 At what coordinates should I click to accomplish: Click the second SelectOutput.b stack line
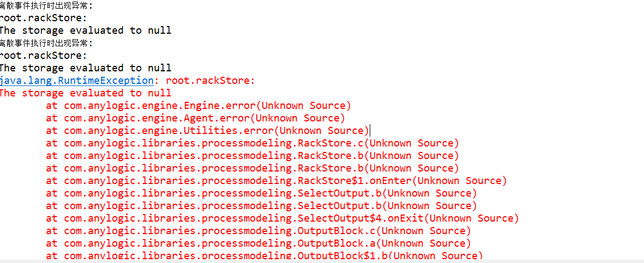(x=261, y=206)
